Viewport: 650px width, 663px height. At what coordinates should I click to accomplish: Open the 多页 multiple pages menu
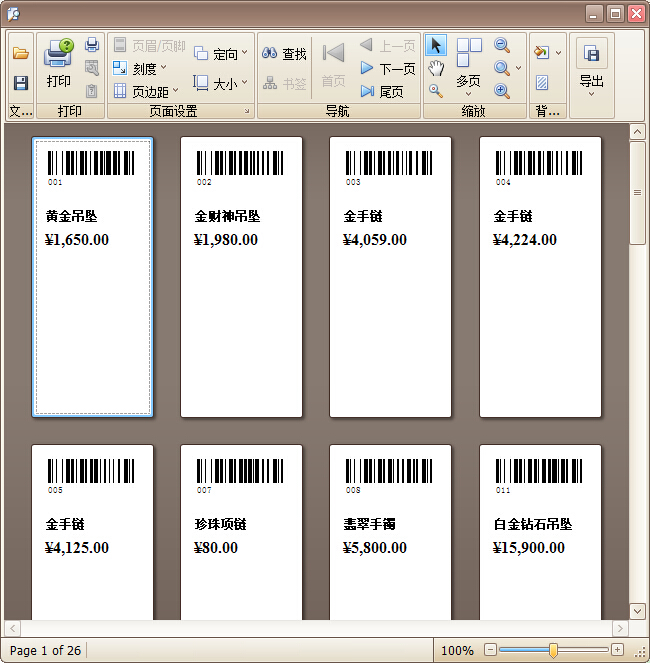click(x=468, y=68)
